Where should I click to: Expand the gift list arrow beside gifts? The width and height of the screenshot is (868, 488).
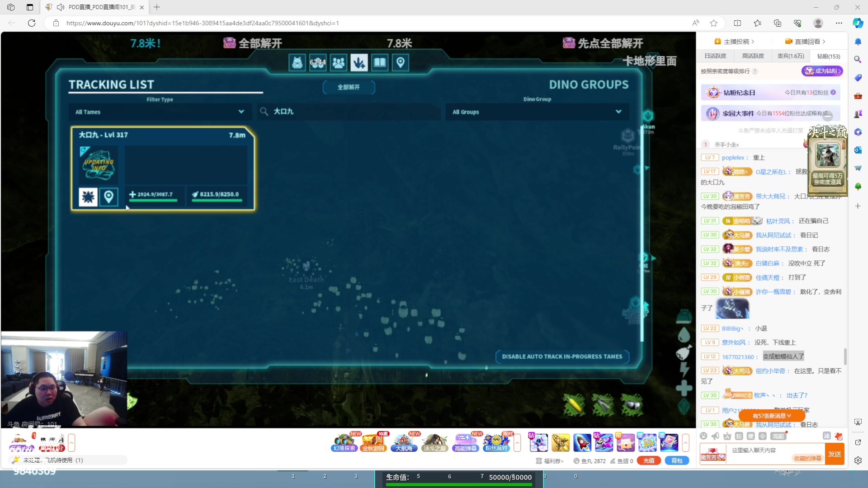click(x=685, y=443)
